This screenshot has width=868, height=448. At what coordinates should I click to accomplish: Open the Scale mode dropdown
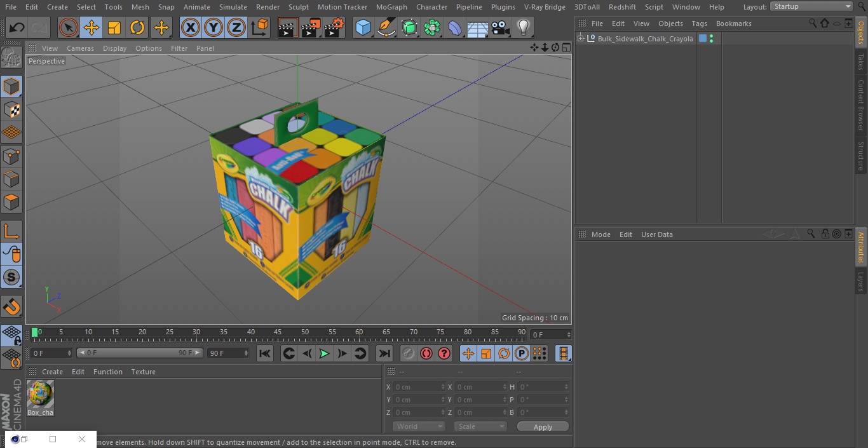click(x=480, y=427)
